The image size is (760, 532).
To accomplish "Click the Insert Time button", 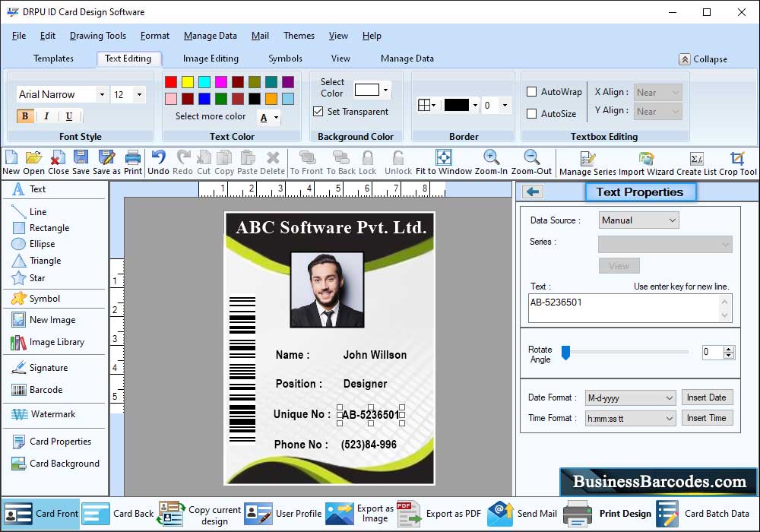I will (707, 418).
